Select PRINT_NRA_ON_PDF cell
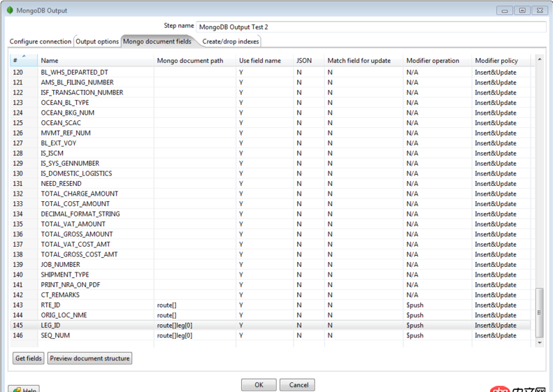This screenshot has width=553, height=392. (x=95, y=285)
